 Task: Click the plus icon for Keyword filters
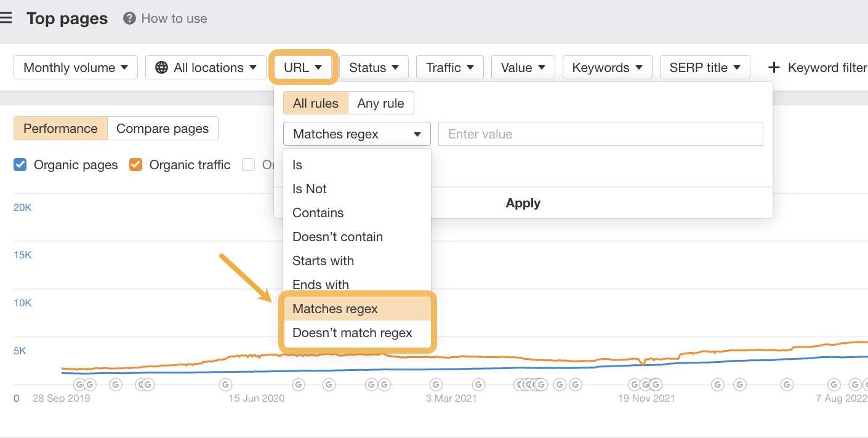[774, 68]
